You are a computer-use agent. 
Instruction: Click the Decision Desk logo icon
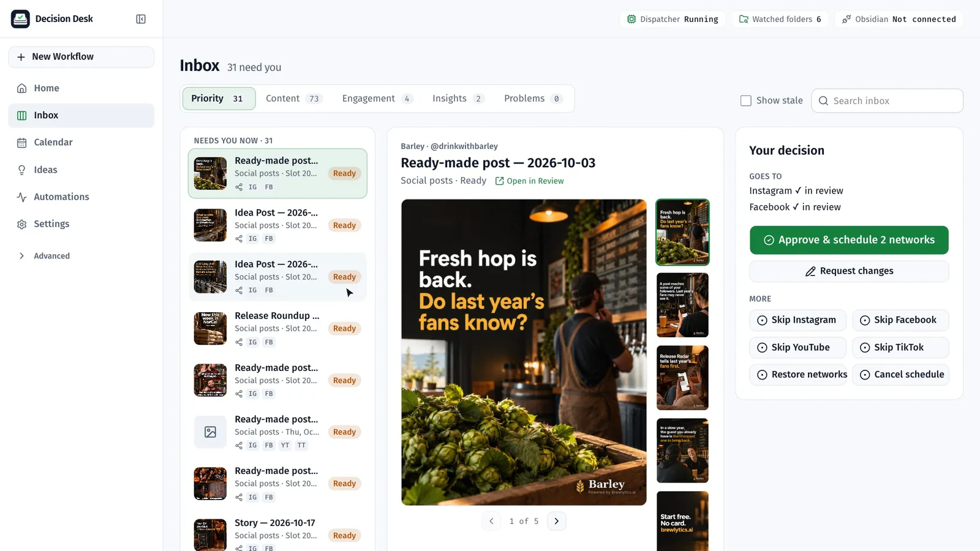(20, 19)
